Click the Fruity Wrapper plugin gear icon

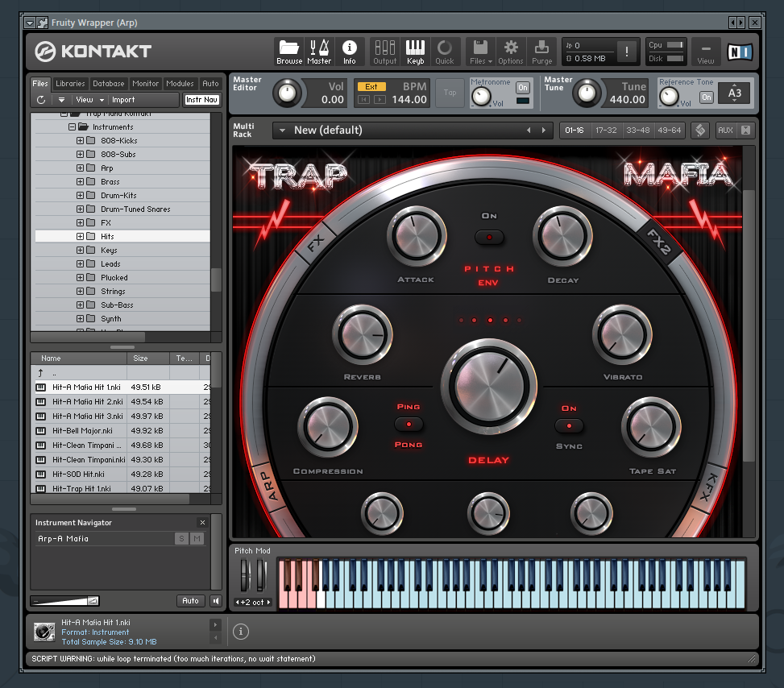(x=42, y=23)
